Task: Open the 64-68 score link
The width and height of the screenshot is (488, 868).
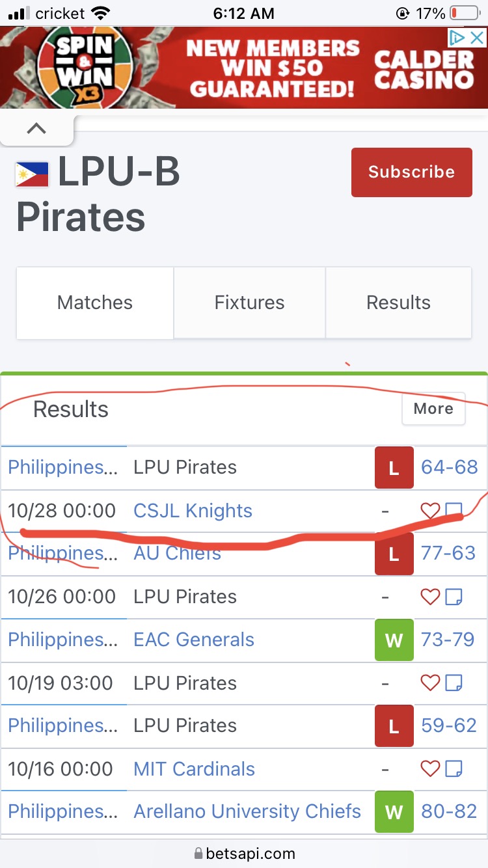Action: (x=449, y=467)
